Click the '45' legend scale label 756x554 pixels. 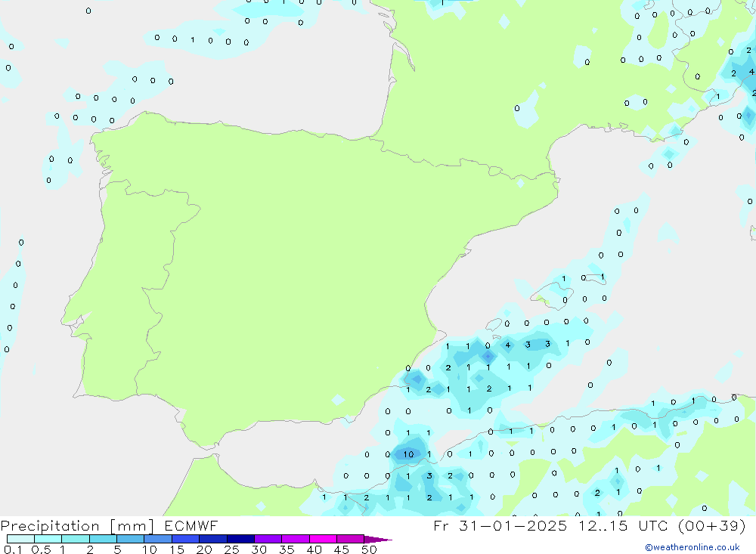pos(342,549)
